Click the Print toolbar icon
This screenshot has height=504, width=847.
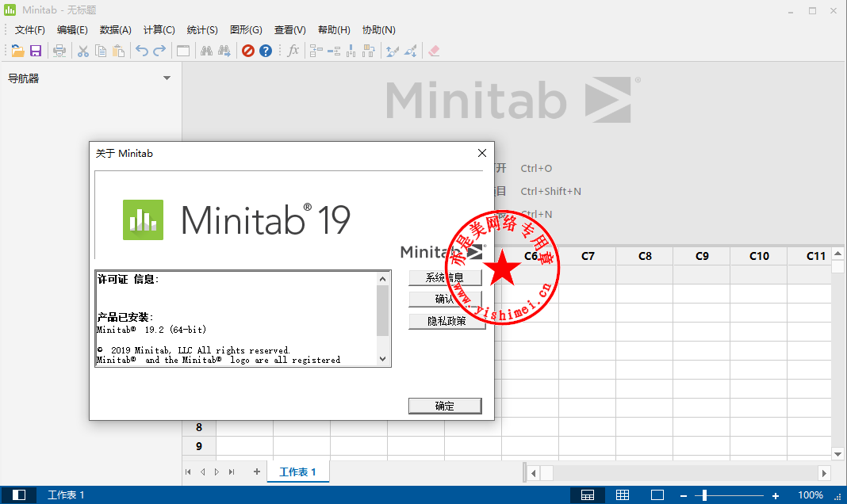coord(59,51)
